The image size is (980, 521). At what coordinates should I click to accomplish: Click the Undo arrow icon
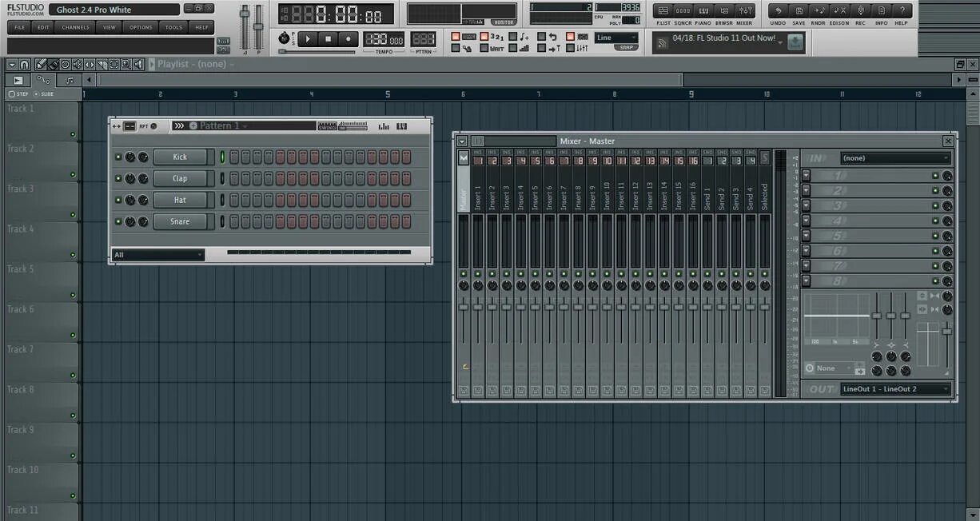tap(777, 10)
